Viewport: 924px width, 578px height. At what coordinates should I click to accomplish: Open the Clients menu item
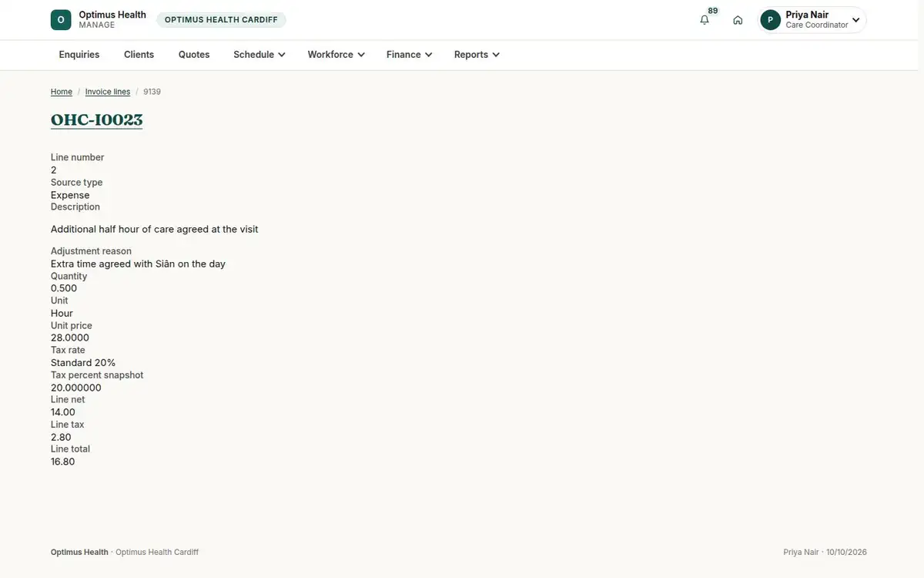point(139,55)
